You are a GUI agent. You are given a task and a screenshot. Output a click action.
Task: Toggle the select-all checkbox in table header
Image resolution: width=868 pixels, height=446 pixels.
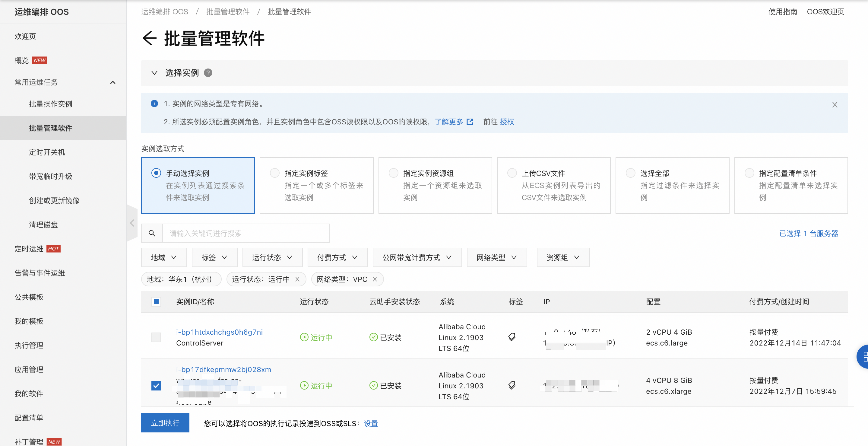(156, 301)
